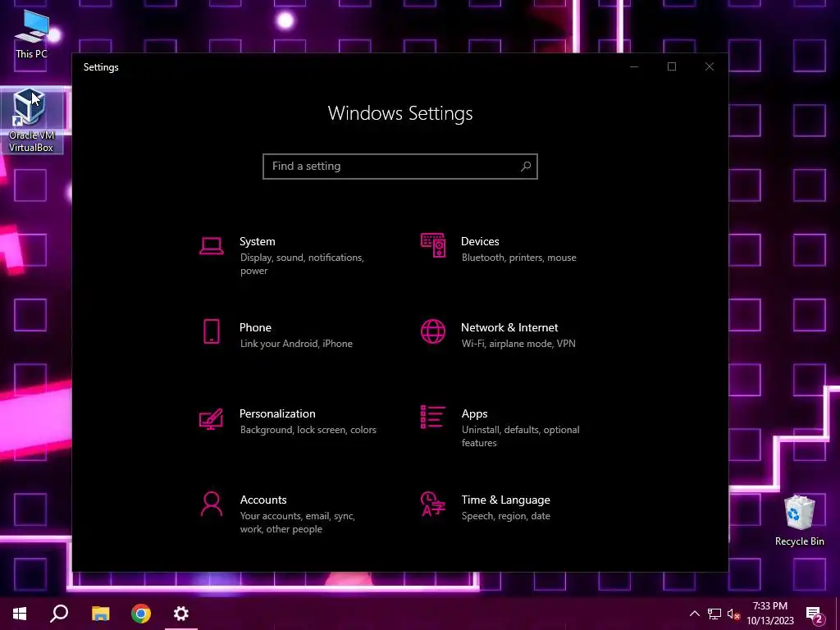The width and height of the screenshot is (840, 630).
Task: Click the Time & Language heading text
Action: [x=505, y=500]
